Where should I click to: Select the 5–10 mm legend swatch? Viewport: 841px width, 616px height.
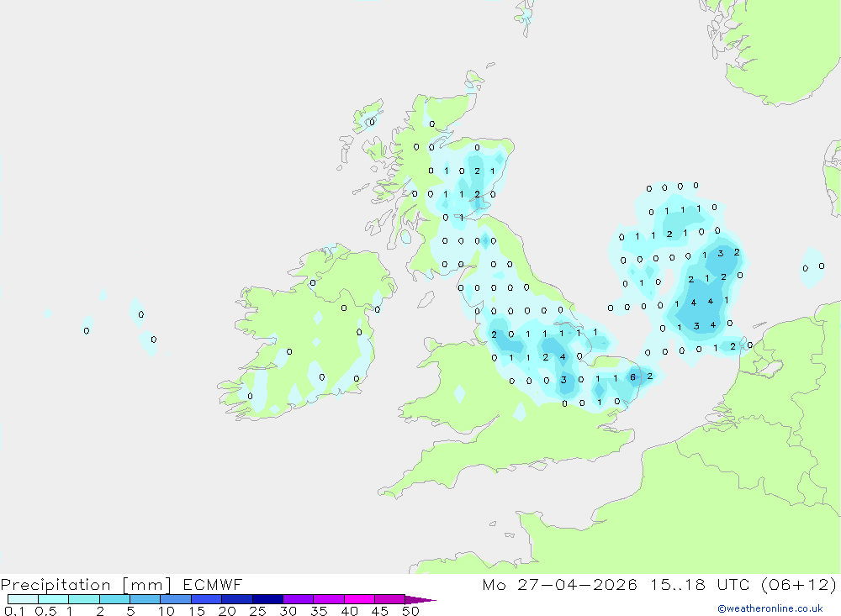(145, 599)
